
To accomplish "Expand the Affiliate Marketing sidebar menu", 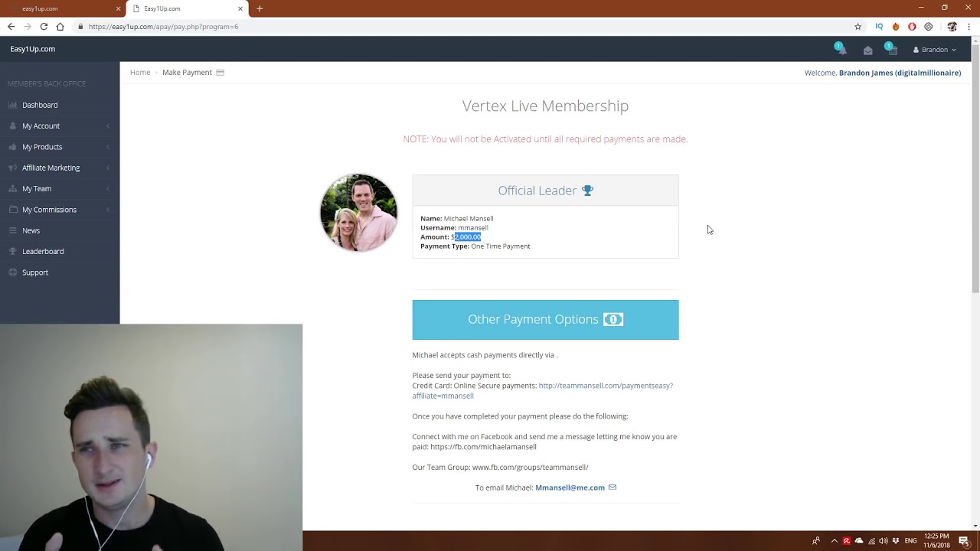I will click(x=60, y=168).
